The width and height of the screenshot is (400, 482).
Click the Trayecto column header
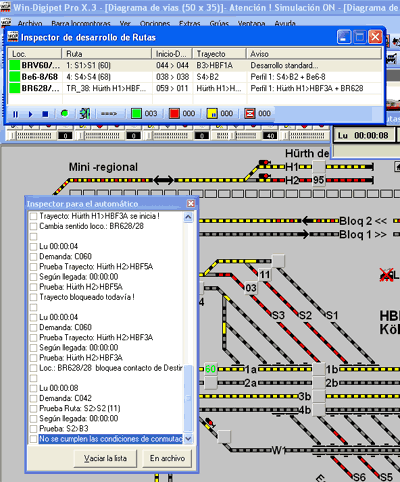220,54
